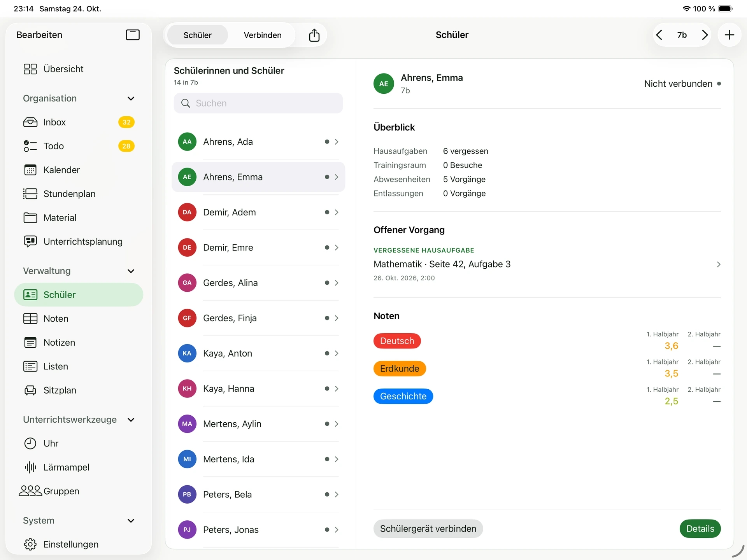Select the orange Erdkunde subject tag
Screen dimensions: 747x560
coord(400,369)
